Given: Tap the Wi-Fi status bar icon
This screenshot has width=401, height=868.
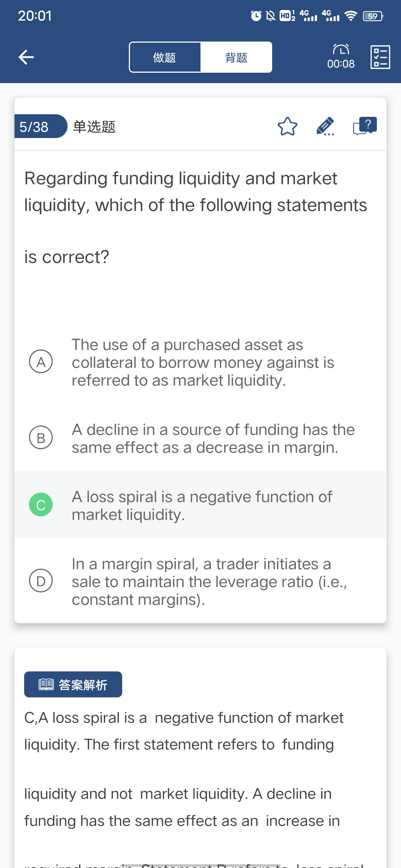Looking at the screenshot, I should (x=351, y=16).
